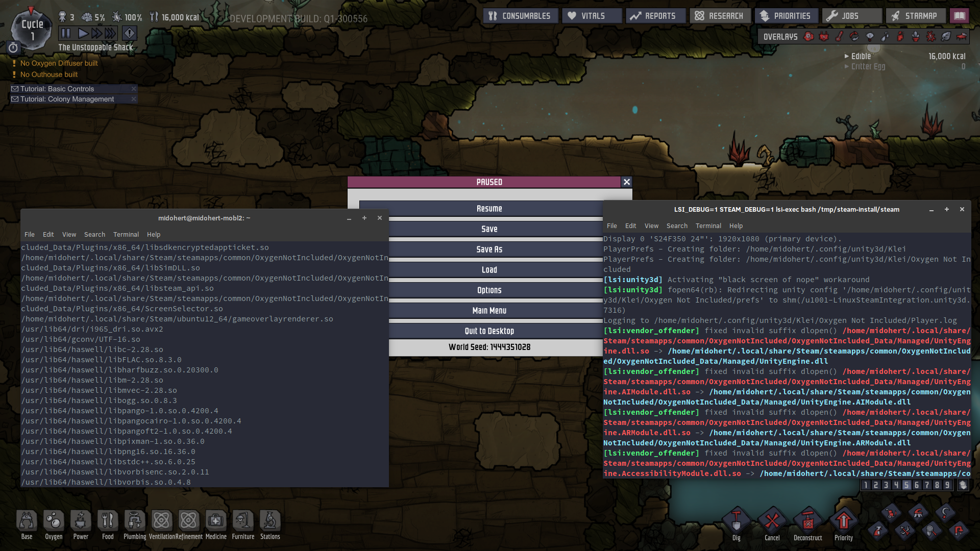Select the Sweep broom tool
980x551 pixels.
918,513
